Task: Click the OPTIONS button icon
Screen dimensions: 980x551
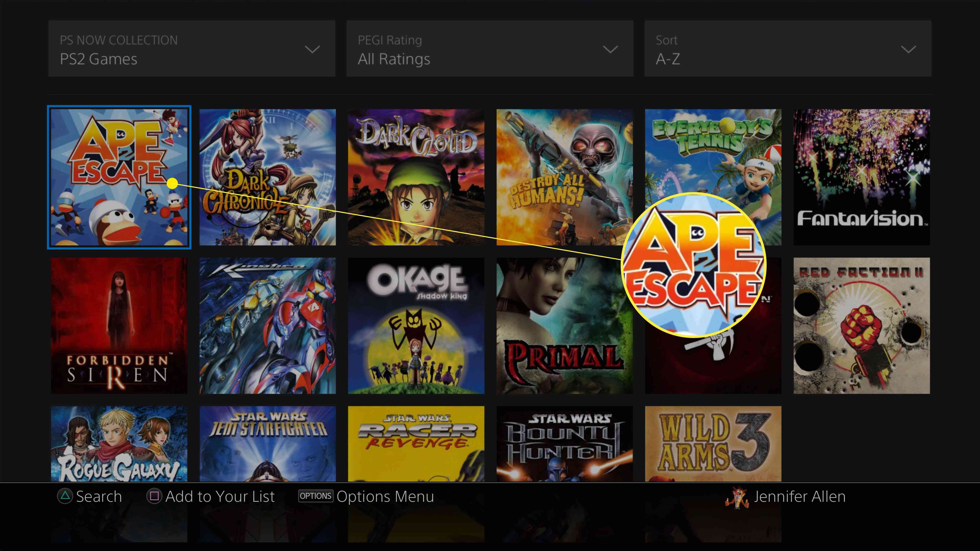Action: click(315, 496)
